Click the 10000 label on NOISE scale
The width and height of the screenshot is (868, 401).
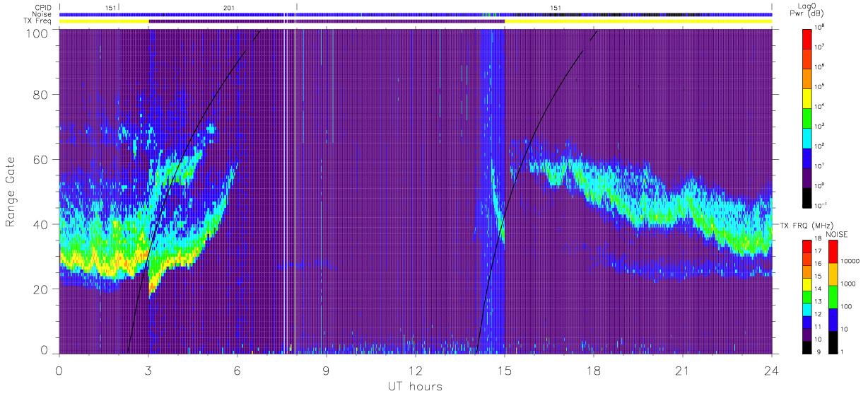850,261
